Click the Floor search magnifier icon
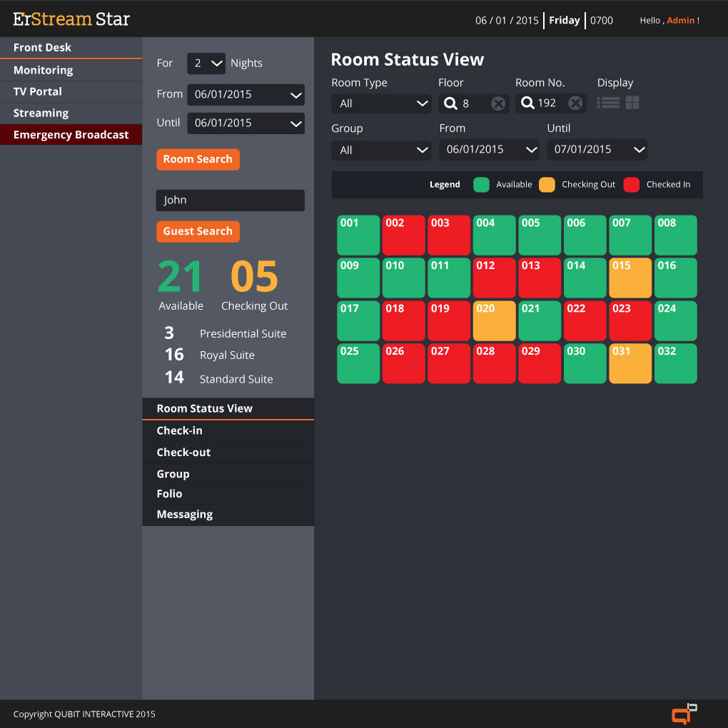Viewport: 728px width, 728px height. pyautogui.click(x=450, y=103)
